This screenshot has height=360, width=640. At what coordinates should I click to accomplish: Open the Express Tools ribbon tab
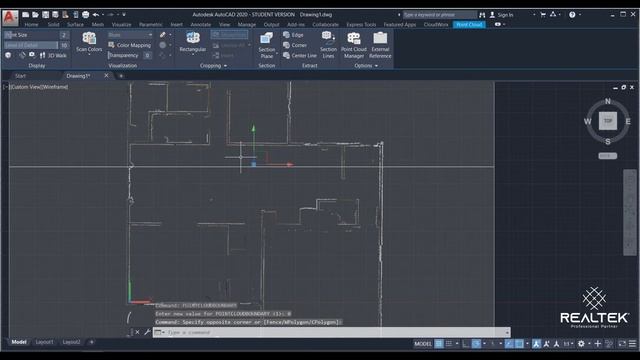361,24
